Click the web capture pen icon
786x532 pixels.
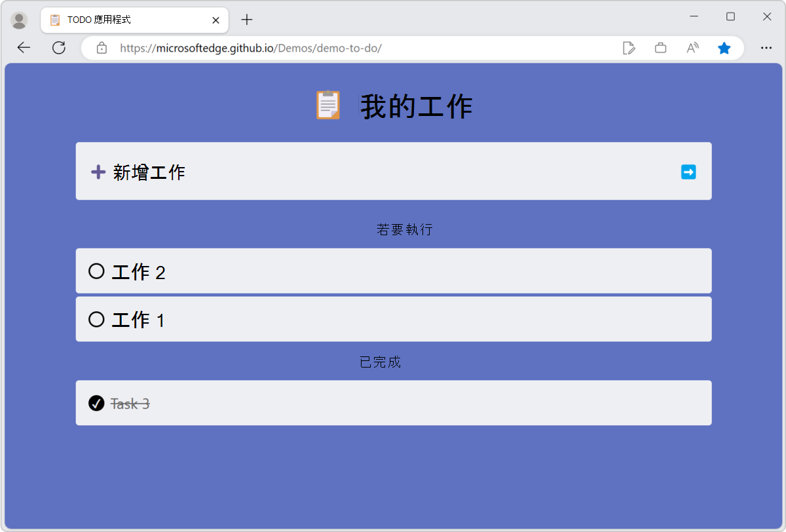pyautogui.click(x=629, y=47)
